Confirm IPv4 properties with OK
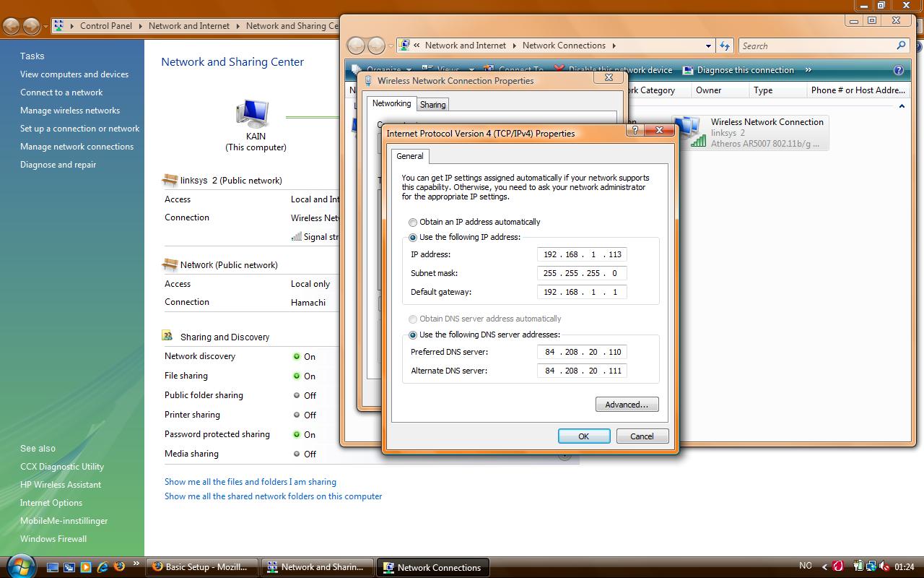This screenshot has height=578, width=924. 584,436
